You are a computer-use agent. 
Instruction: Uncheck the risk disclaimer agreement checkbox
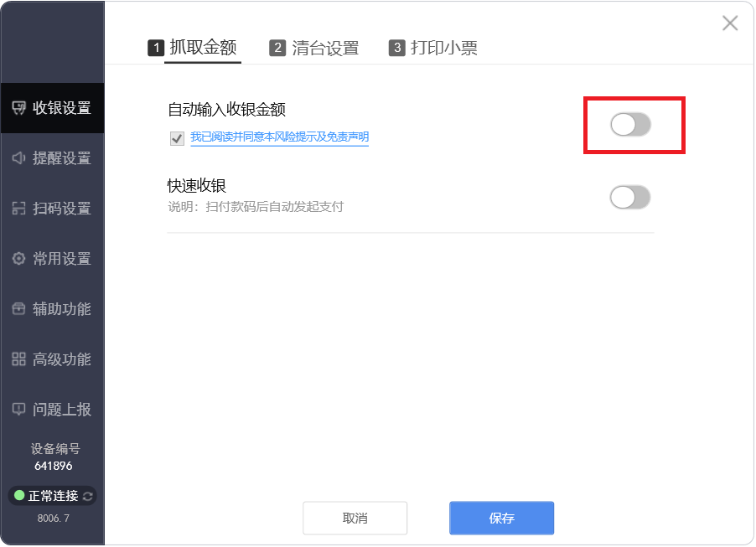pyautogui.click(x=177, y=139)
